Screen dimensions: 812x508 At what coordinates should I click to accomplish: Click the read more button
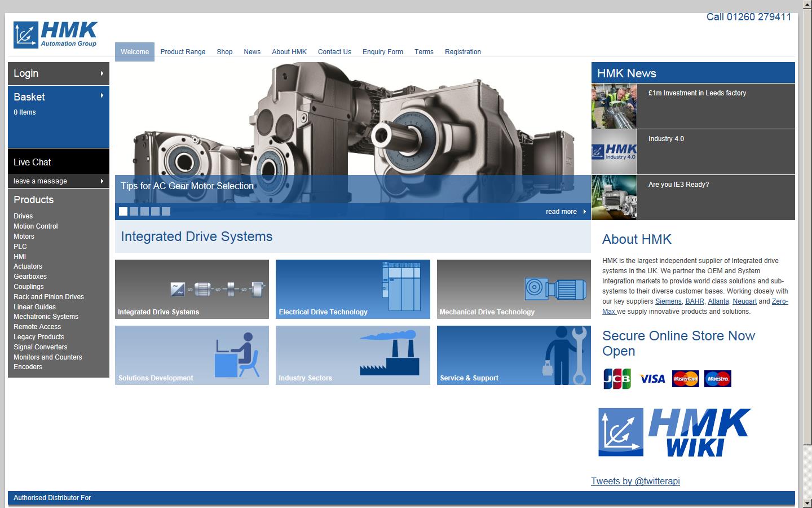tap(561, 211)
